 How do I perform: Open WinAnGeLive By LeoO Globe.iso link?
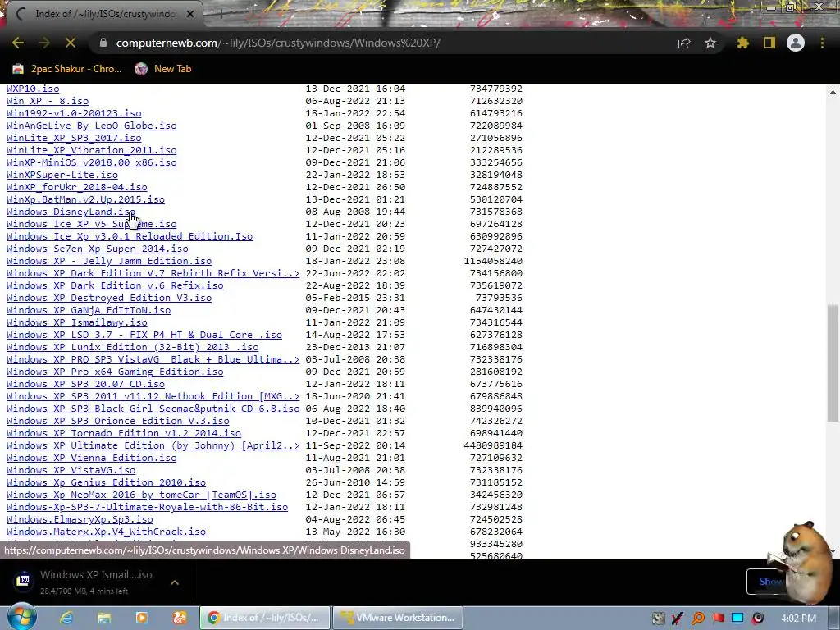(91, 126)
